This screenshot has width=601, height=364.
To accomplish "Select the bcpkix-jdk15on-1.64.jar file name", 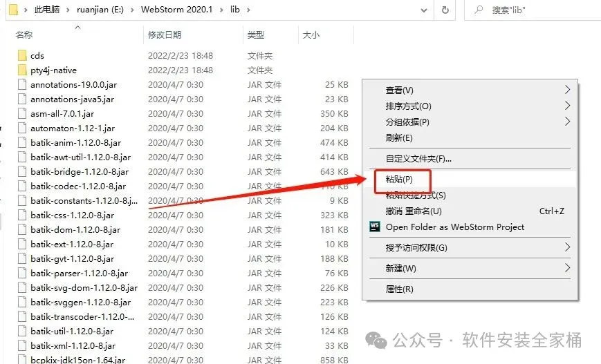I will pyautogui.click(x=78, y=360).
